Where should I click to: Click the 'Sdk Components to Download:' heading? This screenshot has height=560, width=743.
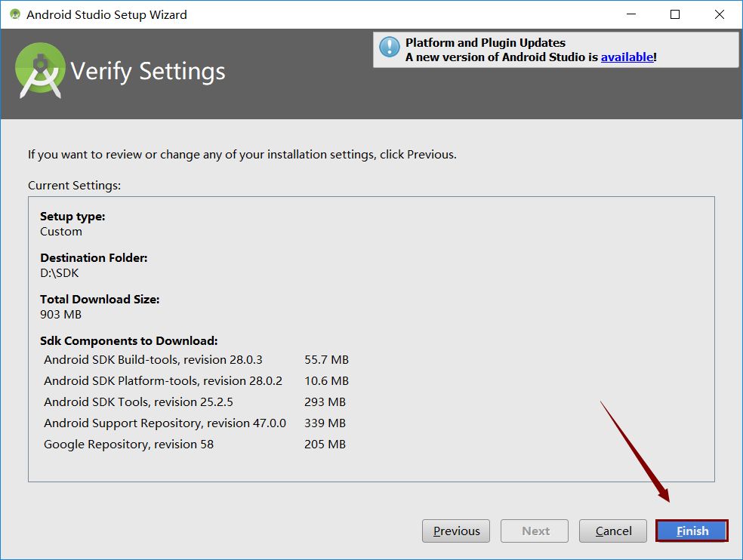tap(129, 341)
